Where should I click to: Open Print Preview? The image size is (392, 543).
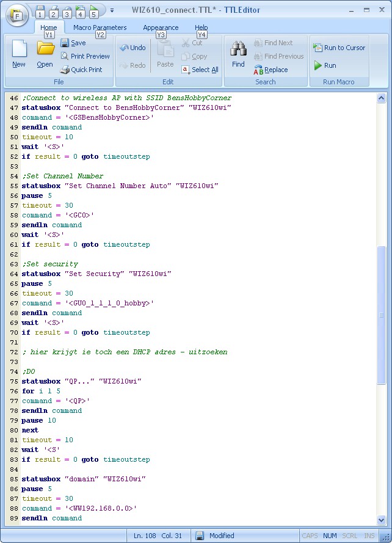click(85, 56)
